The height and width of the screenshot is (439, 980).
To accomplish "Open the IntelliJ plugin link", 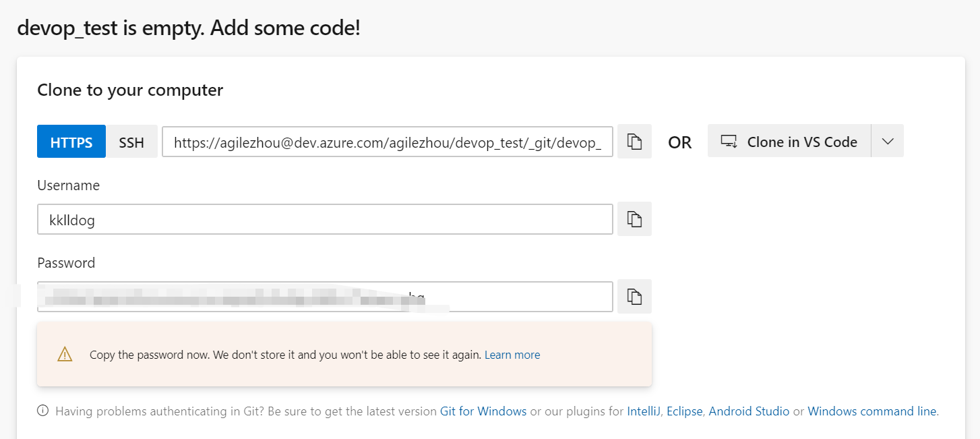I will (x=644, y=411).
